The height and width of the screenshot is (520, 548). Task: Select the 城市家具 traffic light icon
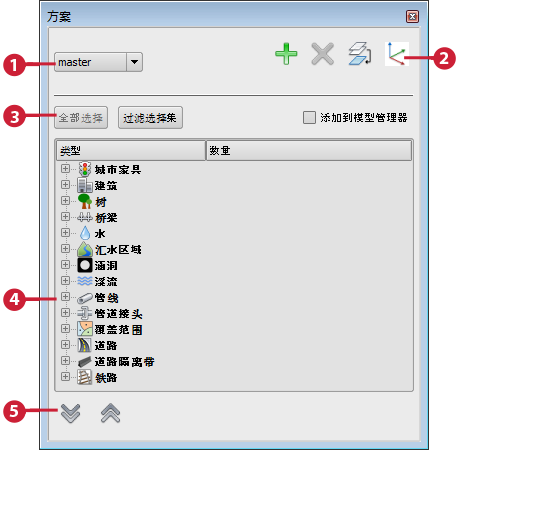[x=85, y=169]
